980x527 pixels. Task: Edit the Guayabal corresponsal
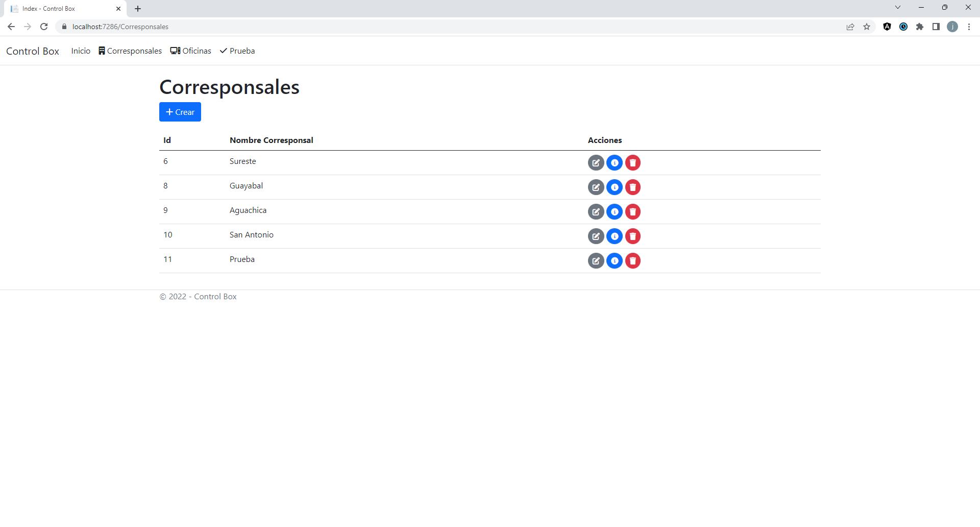pyautogui.click(x=596, y=187)
